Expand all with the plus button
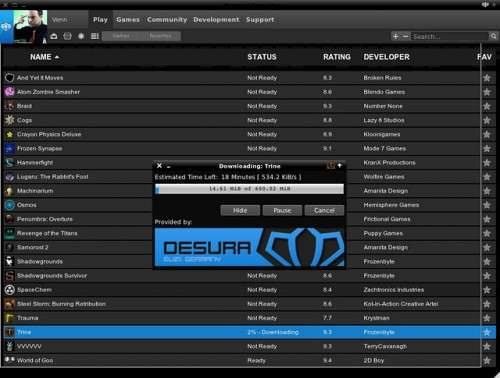Viewport: 500px width, 378px height. [x=396, y=36]
